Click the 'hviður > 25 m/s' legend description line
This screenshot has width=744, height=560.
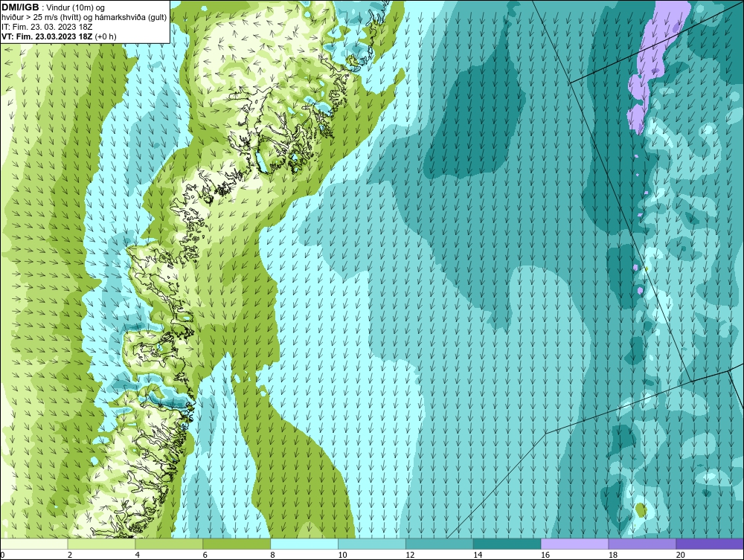[x=84, y=18]
